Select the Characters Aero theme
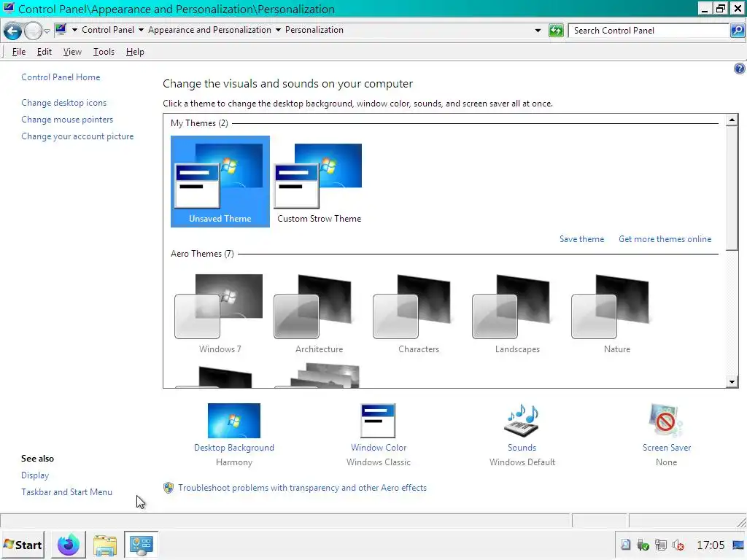Image resolution: width=747 pixels, height=560 pixels. [x=418, y=313]
